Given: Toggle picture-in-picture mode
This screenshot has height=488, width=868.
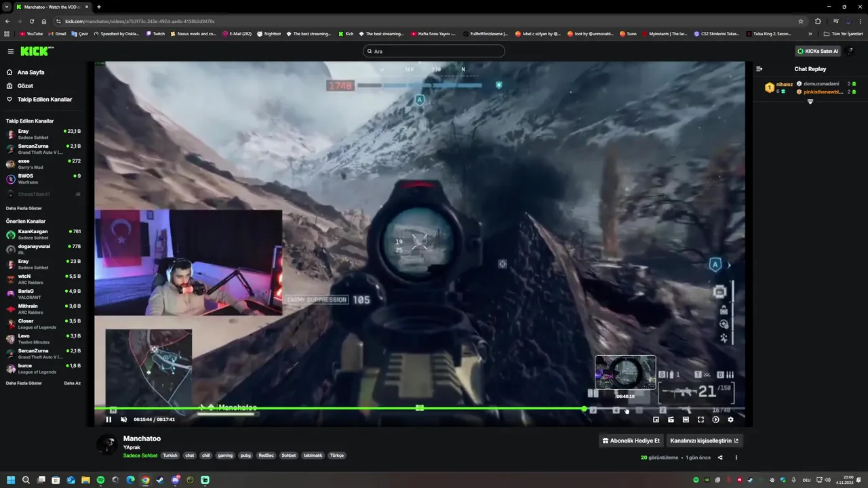Looking at the screenshot, I should pyautogui.click(x=656, y=420).
